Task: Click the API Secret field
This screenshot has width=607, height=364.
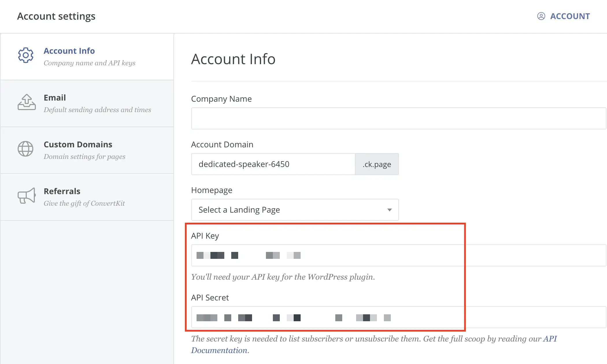Action: pyautogui.click(x=398, y=317)
